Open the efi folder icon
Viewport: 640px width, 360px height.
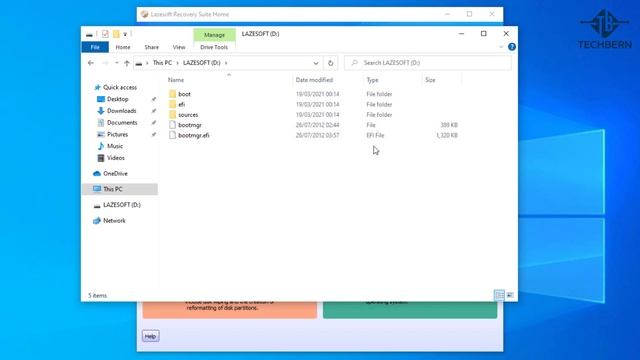[x=172, y=104]
